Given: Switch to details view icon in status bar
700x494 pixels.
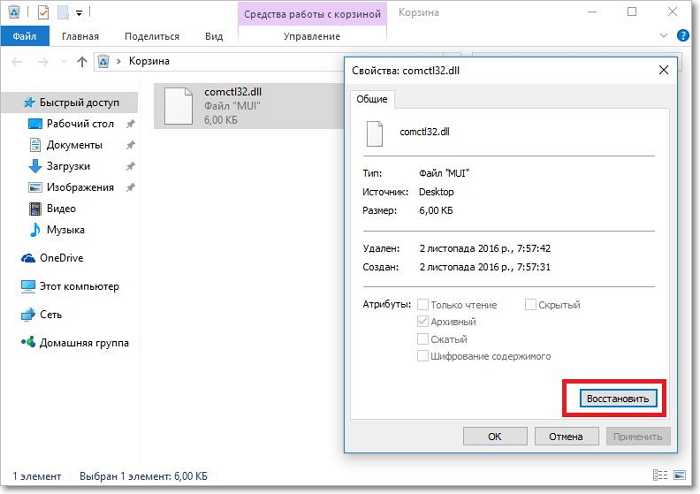Looking at the screenshot, I should coord(660,475).
